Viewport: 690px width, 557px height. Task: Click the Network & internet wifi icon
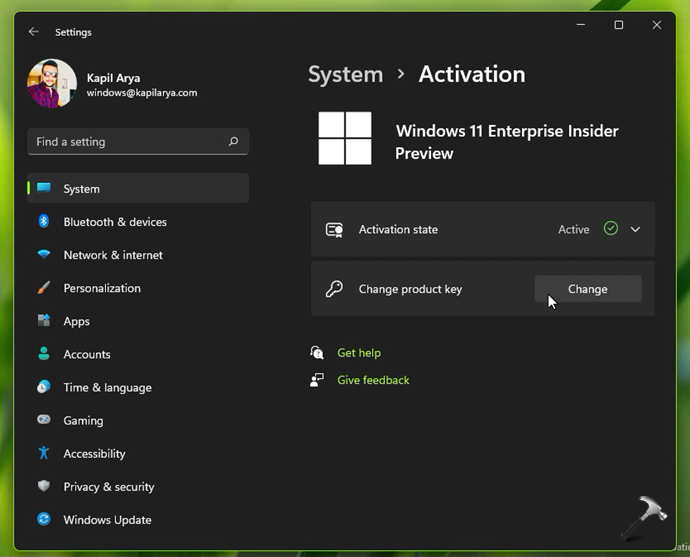(44, 255)
